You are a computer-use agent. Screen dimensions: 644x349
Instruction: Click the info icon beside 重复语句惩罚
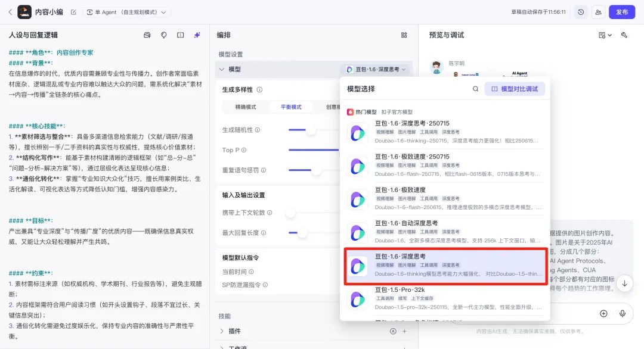264,170
